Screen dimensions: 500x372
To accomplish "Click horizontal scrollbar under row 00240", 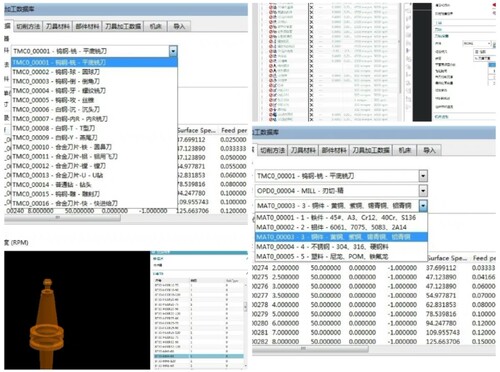I will coord(62,218).
